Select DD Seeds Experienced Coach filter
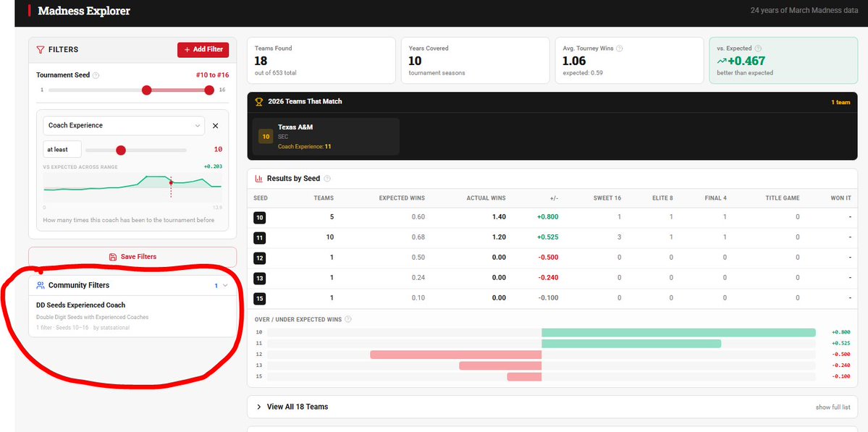 133,315
